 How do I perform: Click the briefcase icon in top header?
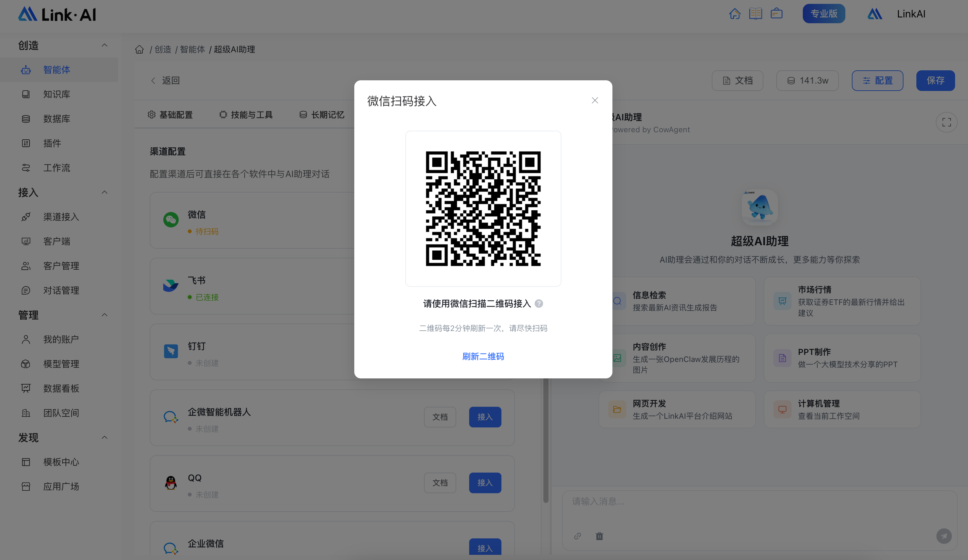pyautogui.click(x=776, y=14)
